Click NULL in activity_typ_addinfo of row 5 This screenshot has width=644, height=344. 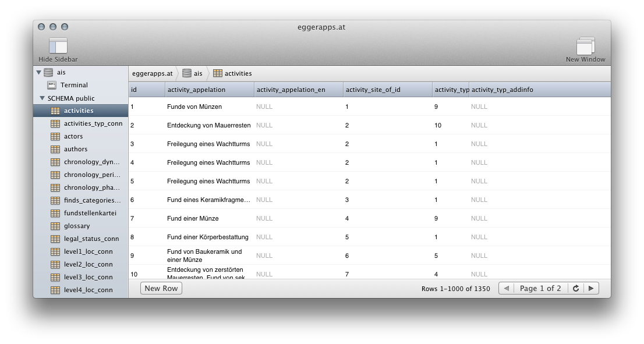point(479,181)
